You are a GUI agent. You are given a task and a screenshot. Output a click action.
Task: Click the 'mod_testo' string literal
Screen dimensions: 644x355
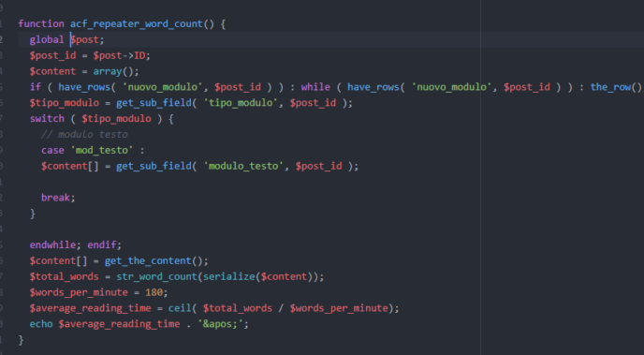tap(102, 151)
